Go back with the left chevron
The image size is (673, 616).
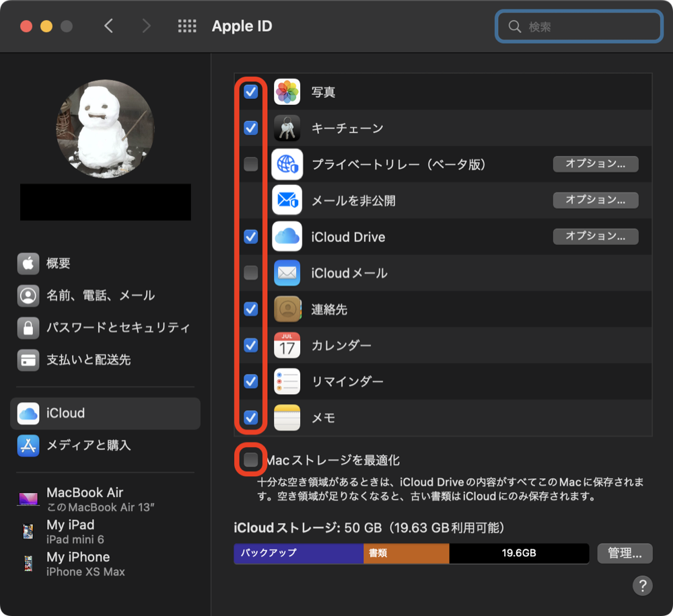(x=108, y=26)
